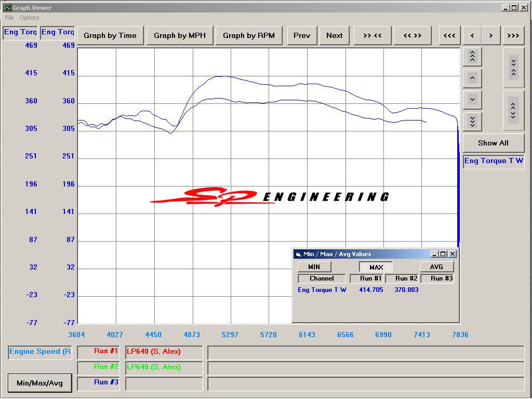Show MIN values in popup

coord(314,267)
